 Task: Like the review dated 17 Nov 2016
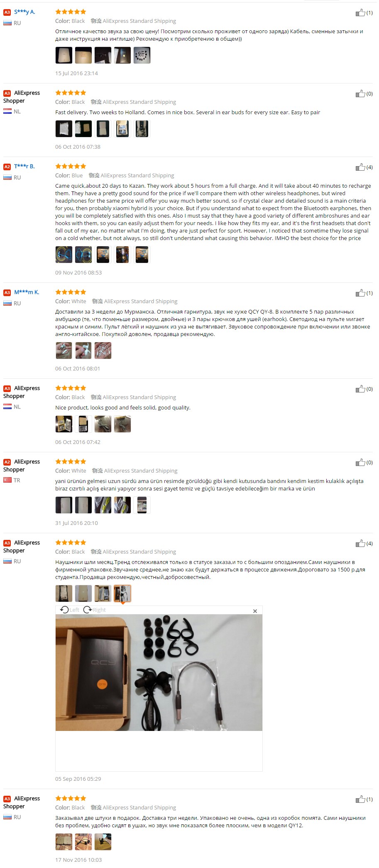(x=360, y=799)
